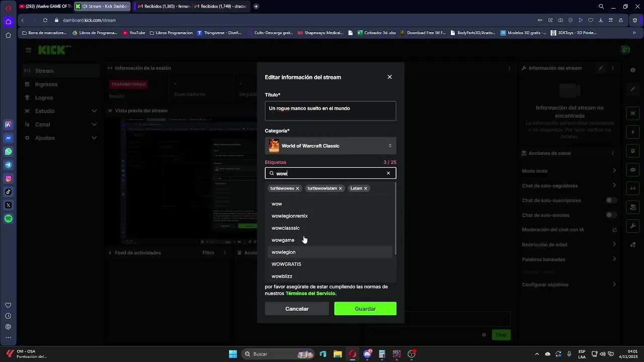
Task: Open Discord from the taskbar
Action: (x=367, y=354)
